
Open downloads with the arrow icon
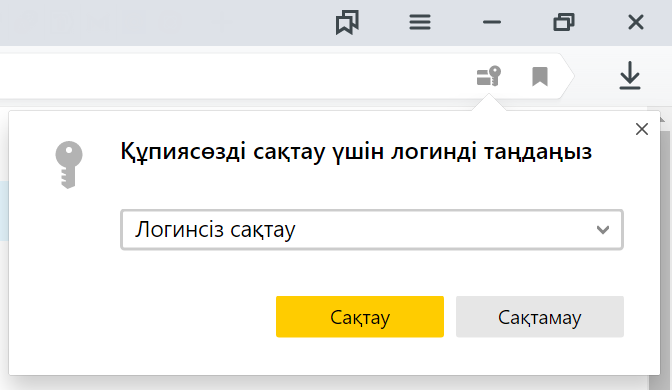coord(630,76)
